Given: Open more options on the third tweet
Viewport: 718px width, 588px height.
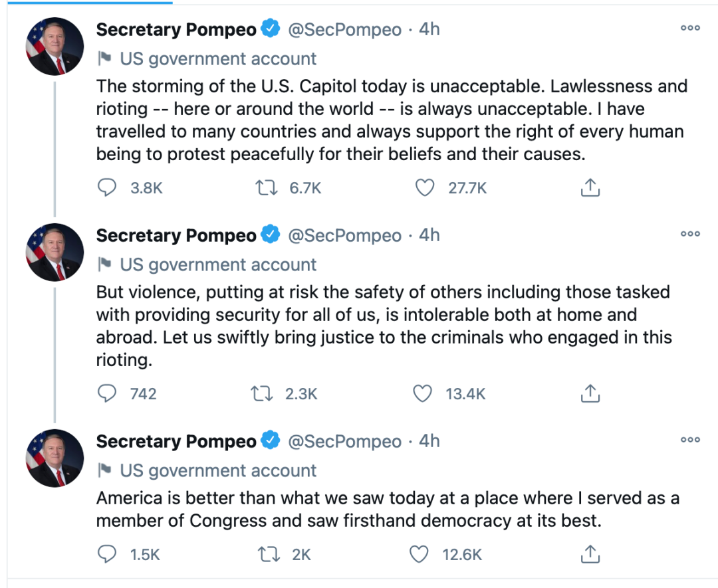Looking at the screenshot, I should pyautogui.click(x=690, y=440).
